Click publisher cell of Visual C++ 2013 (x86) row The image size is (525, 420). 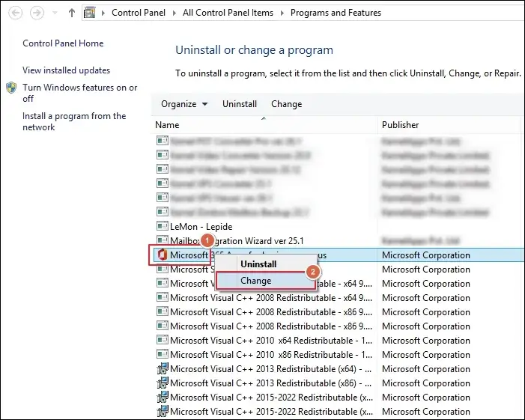pos(426,383)
